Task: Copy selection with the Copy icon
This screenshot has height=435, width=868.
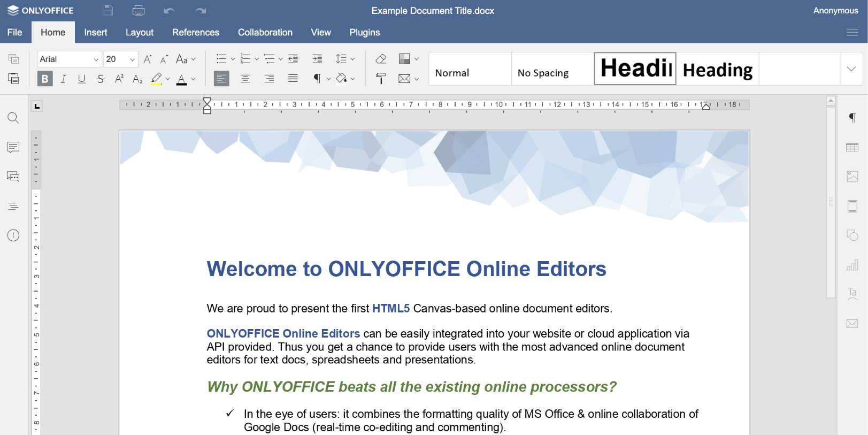Action: (x=13, y=59)
